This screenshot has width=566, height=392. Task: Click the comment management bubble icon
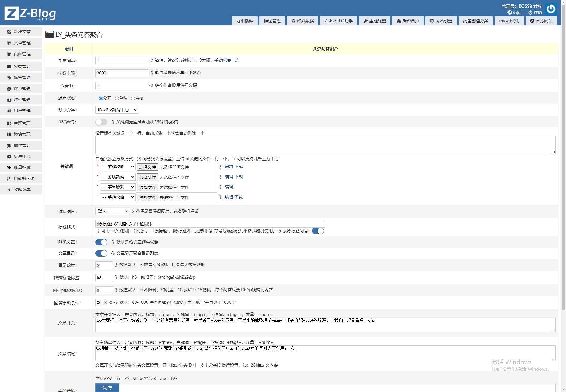tap(9, 89)
